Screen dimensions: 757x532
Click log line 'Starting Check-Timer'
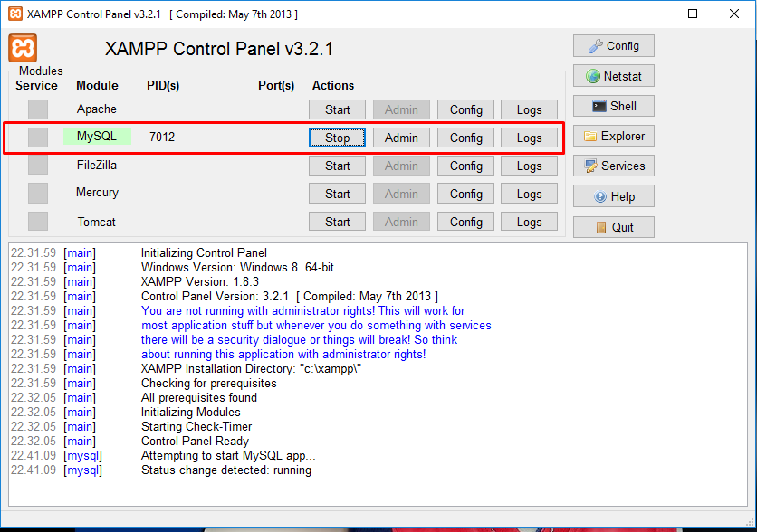[x=196, y=426]
